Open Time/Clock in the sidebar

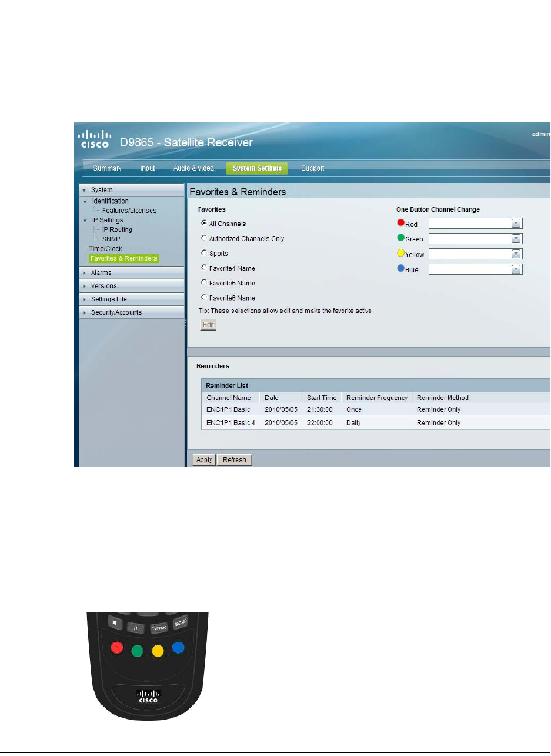click(x=105, y=248)
